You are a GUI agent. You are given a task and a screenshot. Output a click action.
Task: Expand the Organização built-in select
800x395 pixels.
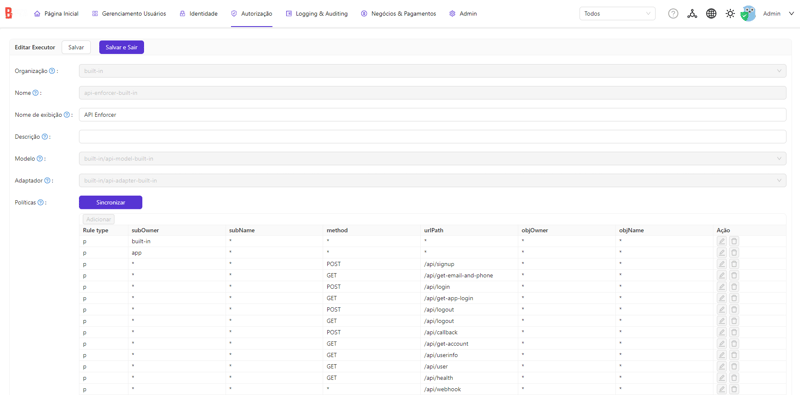tap(433, 71)
